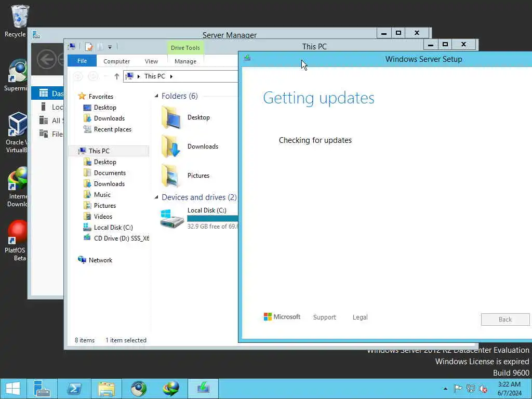This screenshot has width=532, height=399.
Task: Select Desktop under This PC tree
Action: (x=105, y=162)
